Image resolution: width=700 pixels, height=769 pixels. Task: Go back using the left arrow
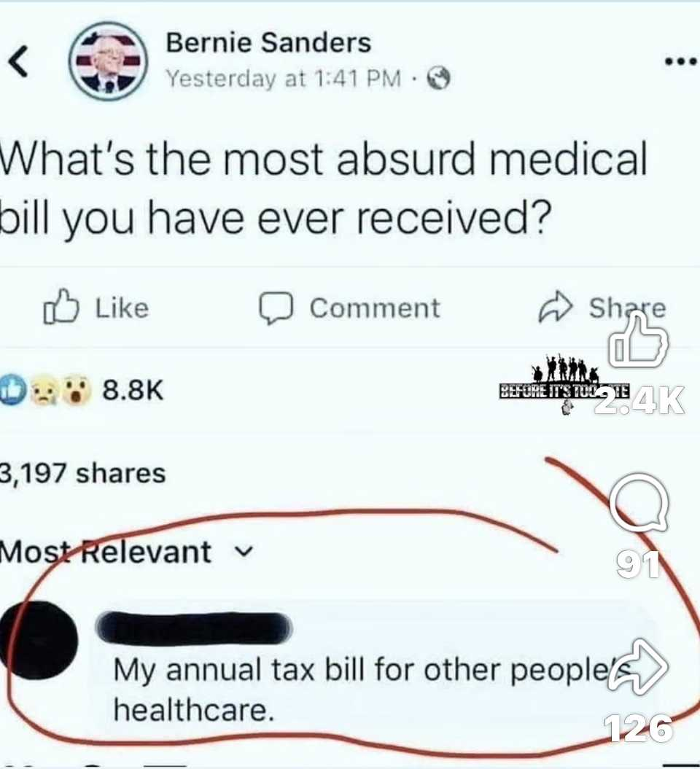click(18, 62)
